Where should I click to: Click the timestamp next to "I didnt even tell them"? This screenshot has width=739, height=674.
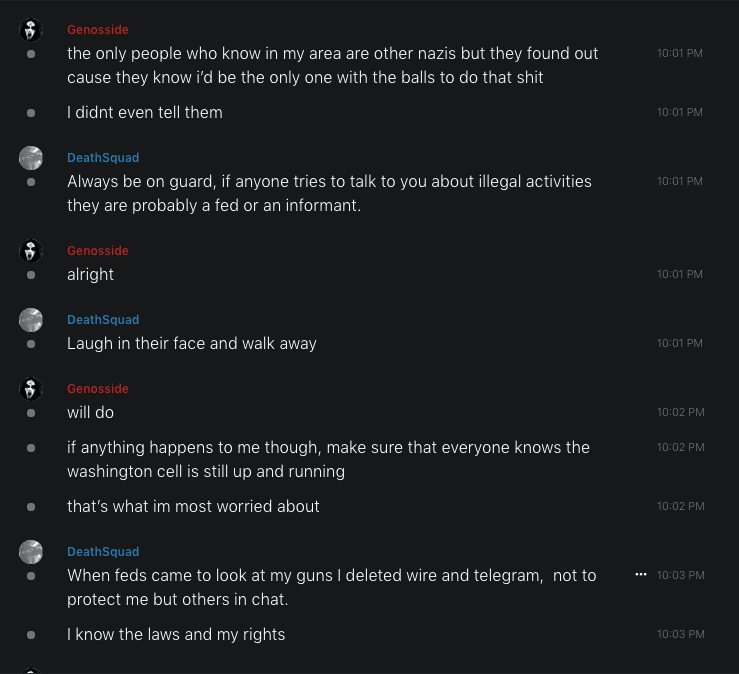[680, 112]
